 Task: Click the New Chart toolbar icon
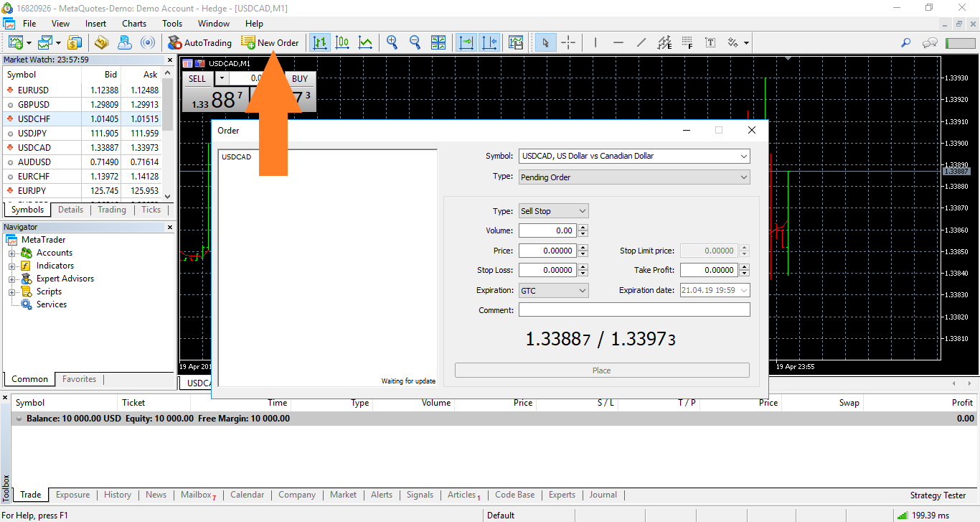pyautogui.click(x=15, y=42)
